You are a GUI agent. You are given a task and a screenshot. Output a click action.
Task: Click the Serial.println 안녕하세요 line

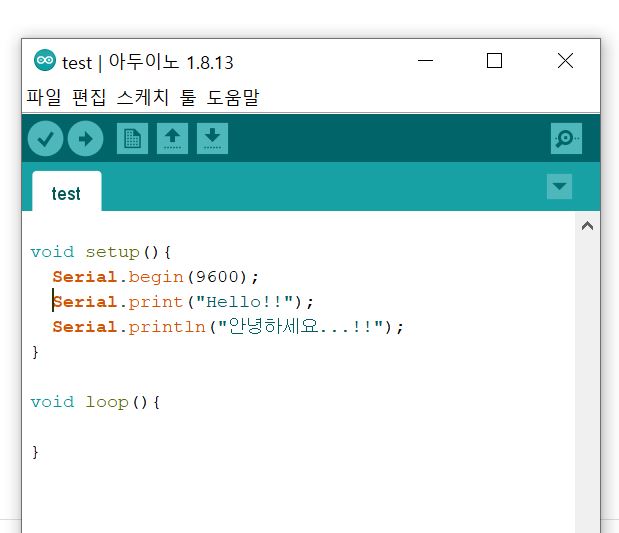[228, 327]
